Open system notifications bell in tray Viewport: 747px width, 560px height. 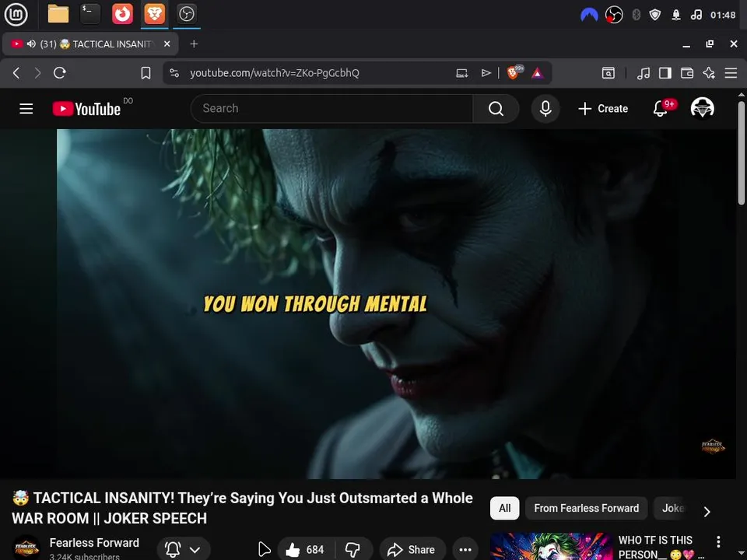[x=676, y=16]
